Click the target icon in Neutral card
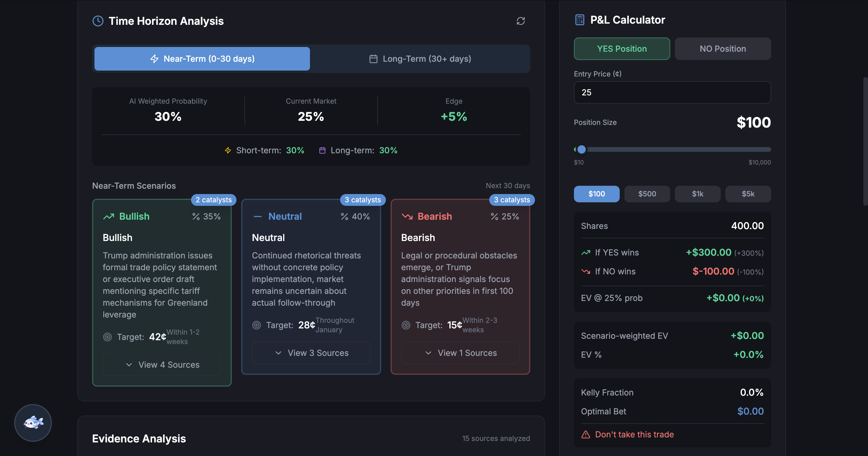Screen dimensions: 868x456 (257, 325)
